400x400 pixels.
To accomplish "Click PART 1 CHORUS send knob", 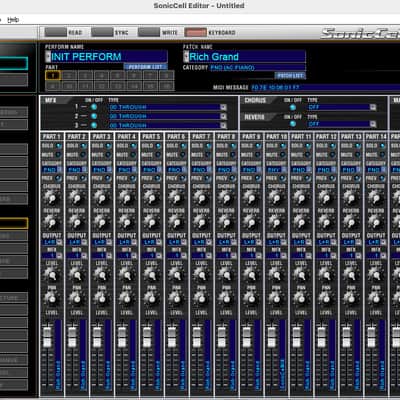I will click(51, 198).
